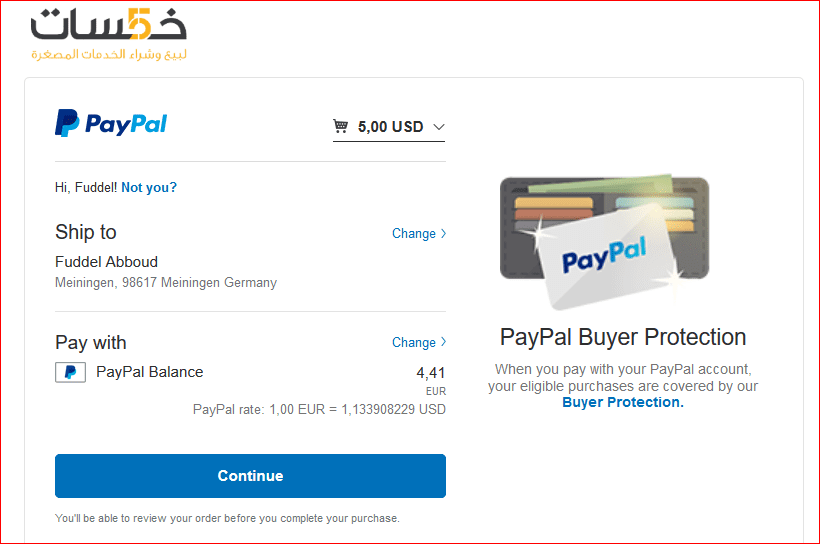Select PayPal Balance payment option
The height and width of the screenshot is (544, 820).
[150, 372]
